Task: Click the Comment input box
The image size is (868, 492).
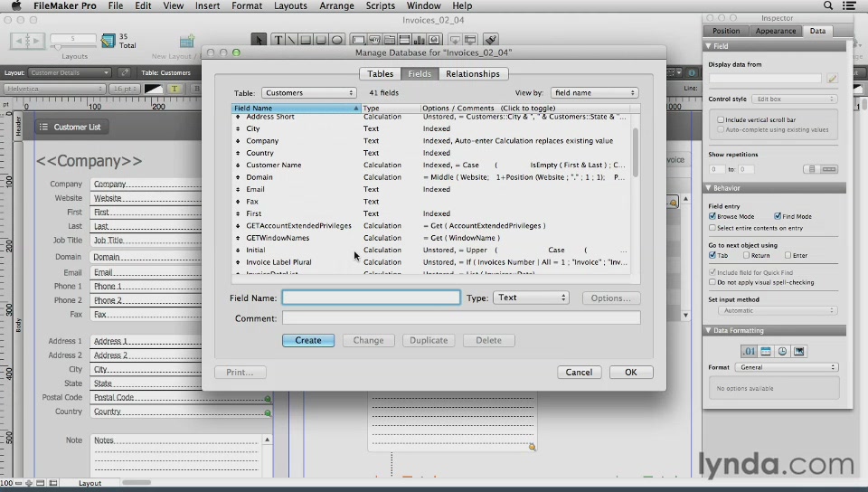Action: click(461, 318)
